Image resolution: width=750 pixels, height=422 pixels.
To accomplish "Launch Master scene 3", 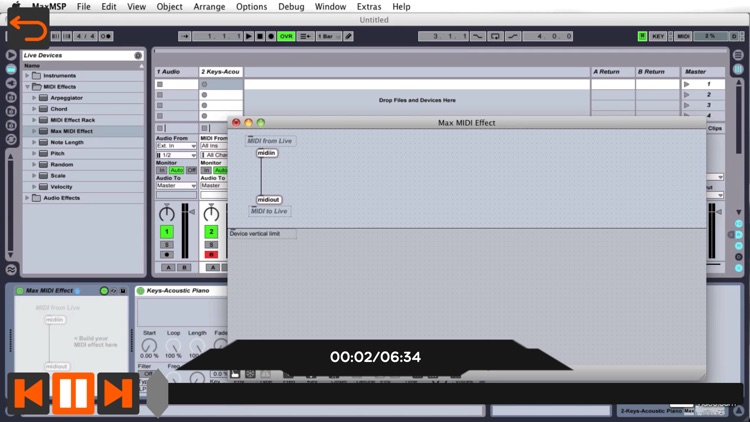I will tap(687, 105).
